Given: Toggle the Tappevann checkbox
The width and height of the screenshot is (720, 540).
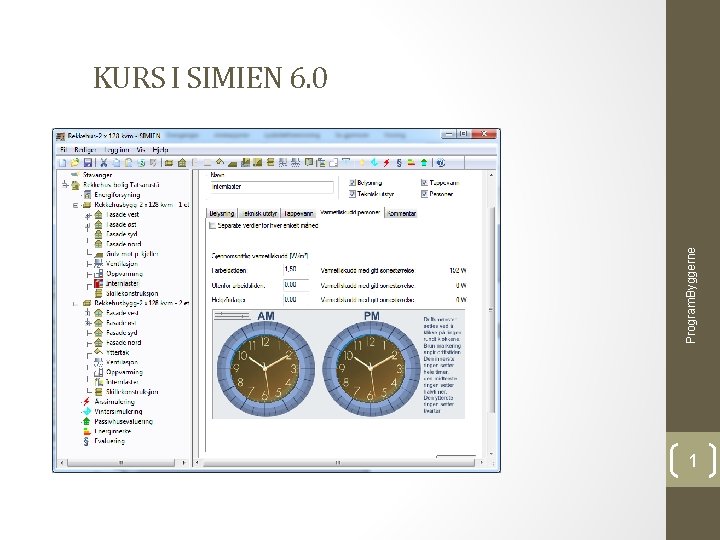Looking at the screenshot, I should point(424,183).
